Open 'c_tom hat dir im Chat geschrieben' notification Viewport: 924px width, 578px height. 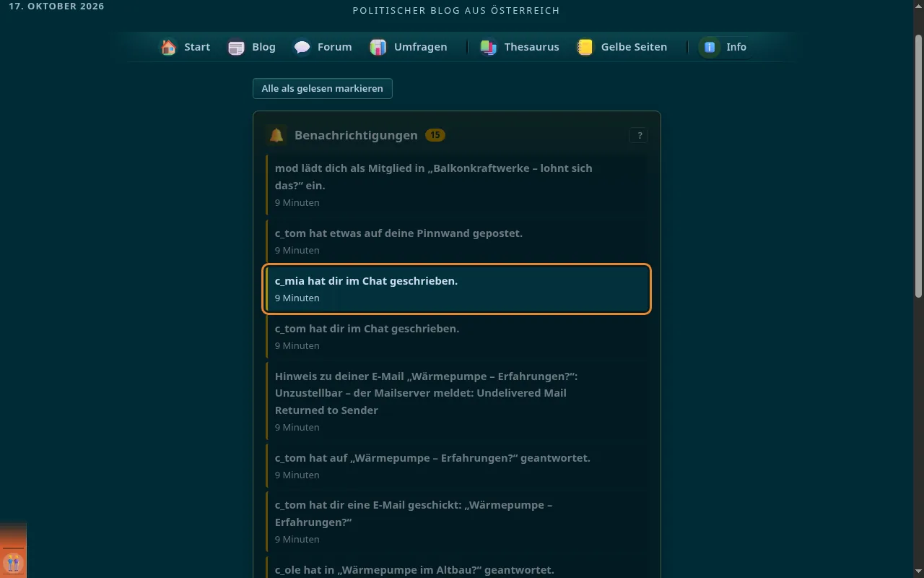point(457,337)
